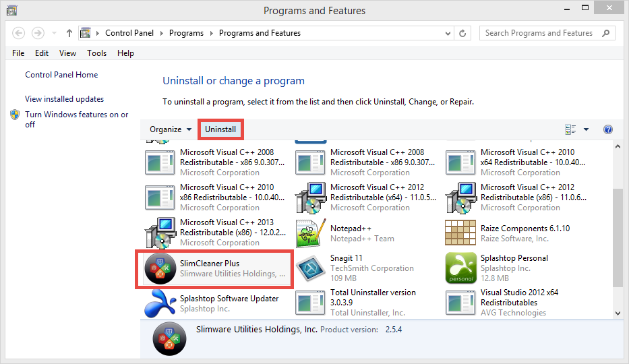The width and height of the screenshot is (629, 364).
Task: Select 'Splashtop Software Updater' entry text
Action: pyautogui.click(x=229, y=298)
